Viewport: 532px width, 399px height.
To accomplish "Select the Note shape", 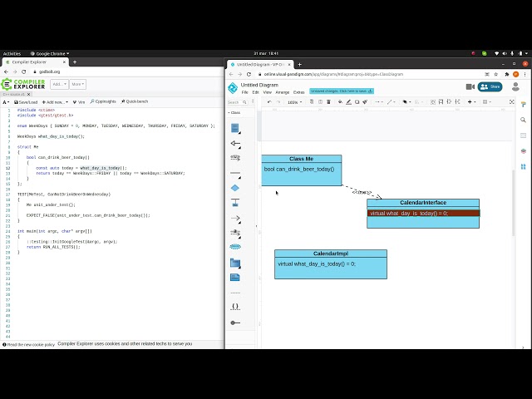I will pos(235,278).
